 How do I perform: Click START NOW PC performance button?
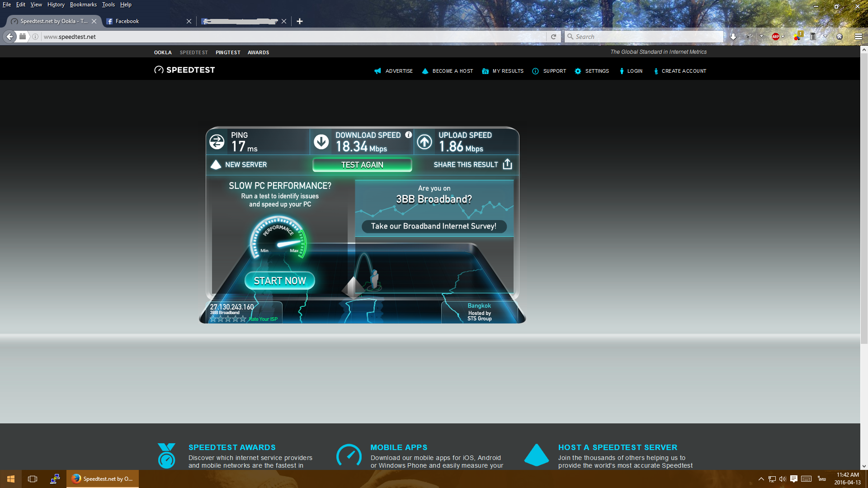280,281
